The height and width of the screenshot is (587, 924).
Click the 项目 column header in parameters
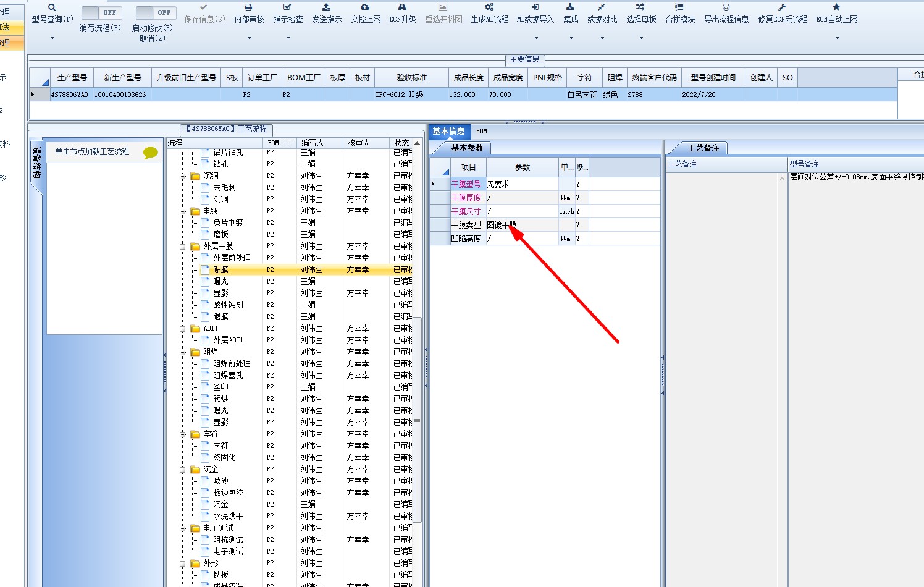[468, 167]
